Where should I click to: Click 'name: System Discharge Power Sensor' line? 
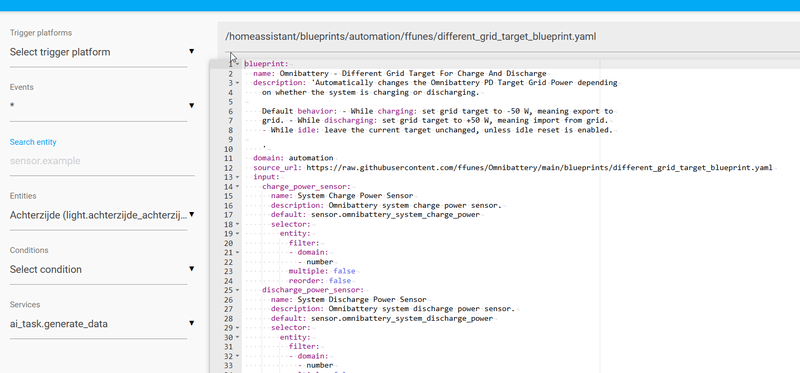tap(349, 300)
